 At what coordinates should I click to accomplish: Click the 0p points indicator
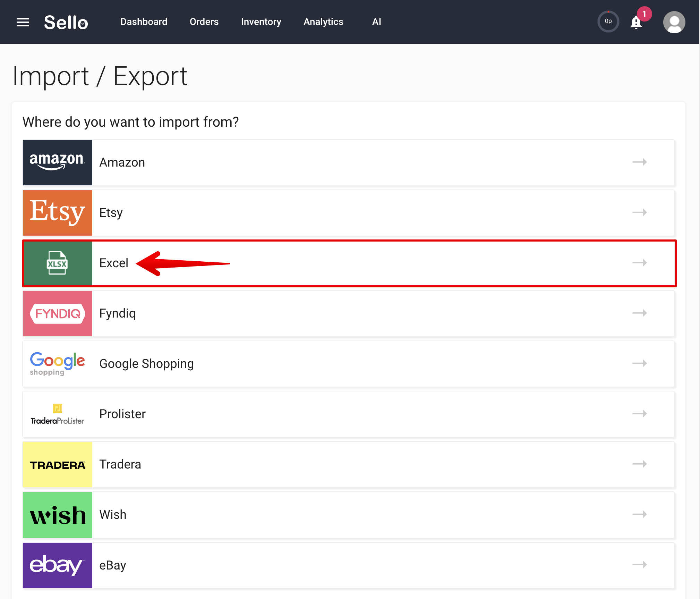click(x=608, y=22)
